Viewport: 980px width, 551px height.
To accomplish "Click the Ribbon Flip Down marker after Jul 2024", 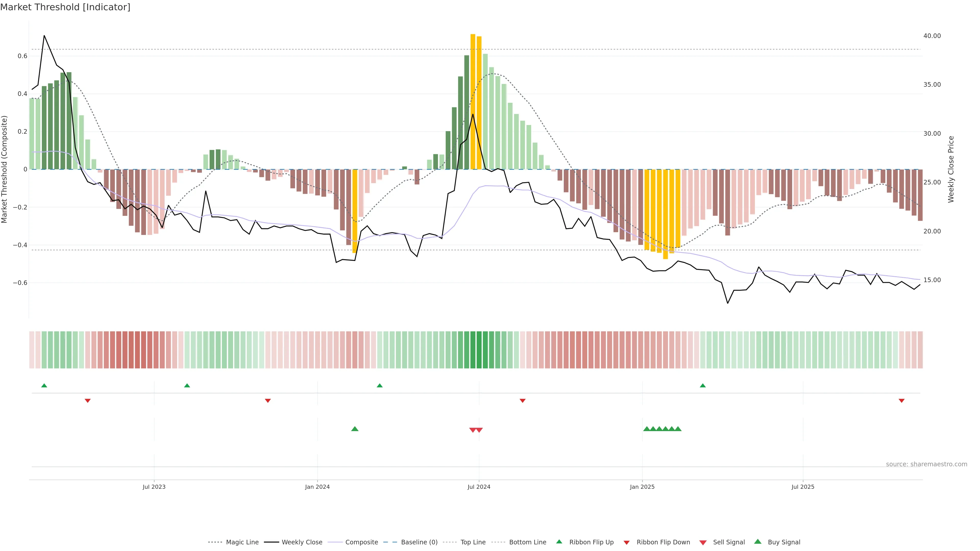I will (x=522, y=401).
